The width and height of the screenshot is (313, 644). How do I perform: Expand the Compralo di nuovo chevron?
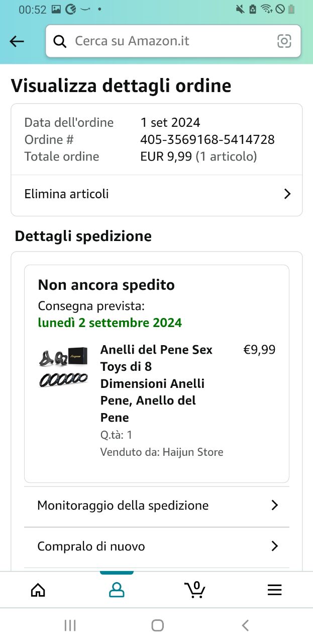pyautogui.click(x=274, y=546)
